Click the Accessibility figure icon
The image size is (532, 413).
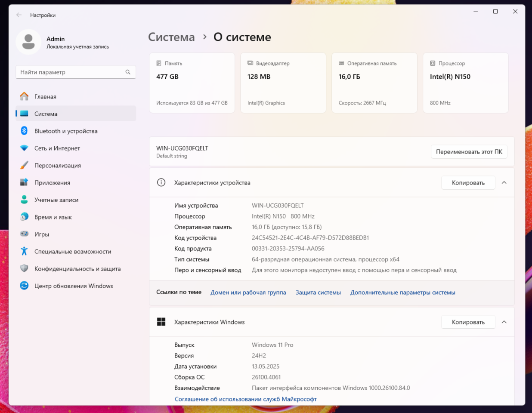24,251
